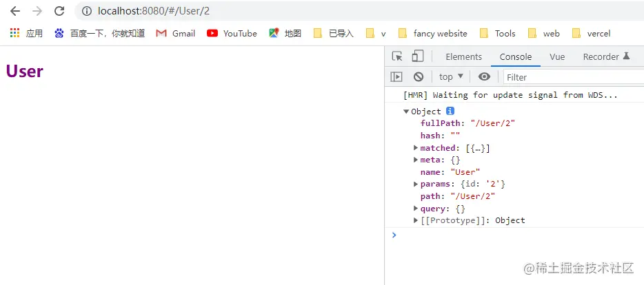Open the 已导入 bookmark folder
Screen dimensions: 644x285
pyautogui.click(x=333, y=33)
